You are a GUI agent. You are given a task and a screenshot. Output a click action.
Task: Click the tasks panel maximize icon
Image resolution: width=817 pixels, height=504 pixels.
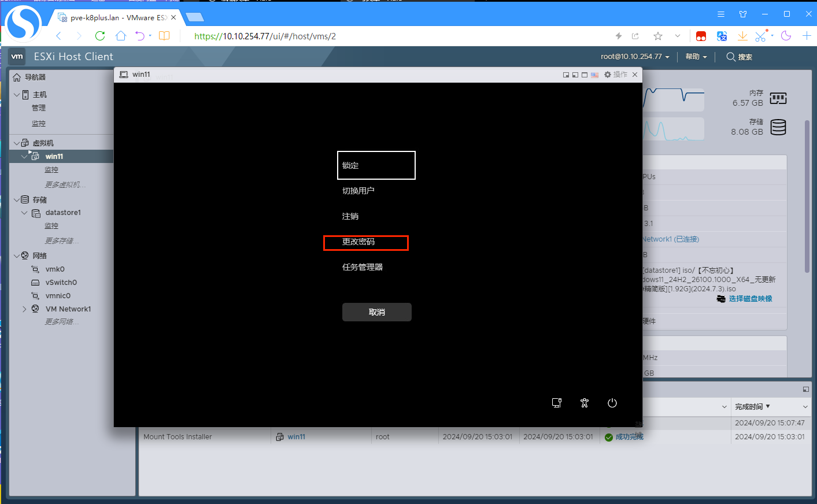(805, 390)
